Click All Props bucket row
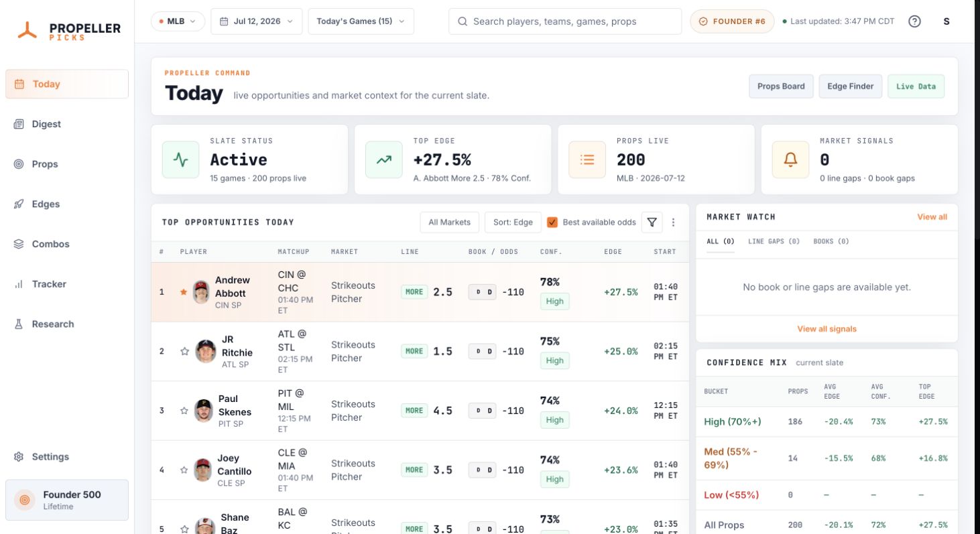The image size is (980, 534). (826, 525)
